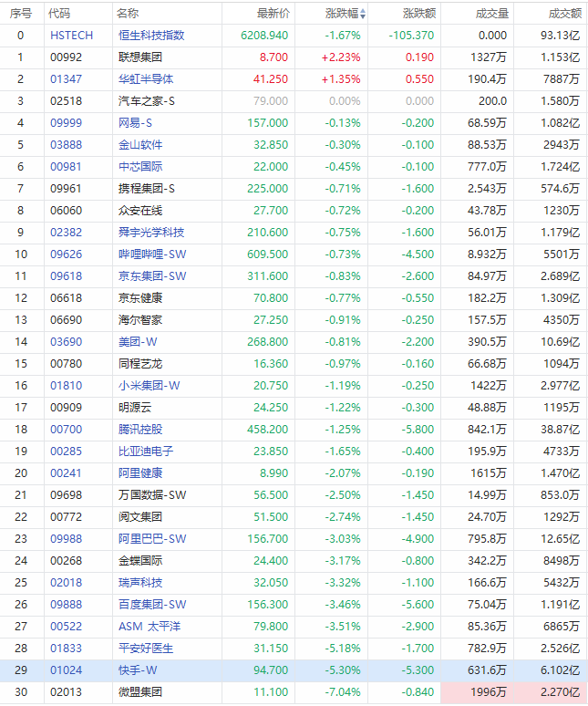Open stock code 09999 link
This screenshot has height=706, width=588.
coord(67,123)
